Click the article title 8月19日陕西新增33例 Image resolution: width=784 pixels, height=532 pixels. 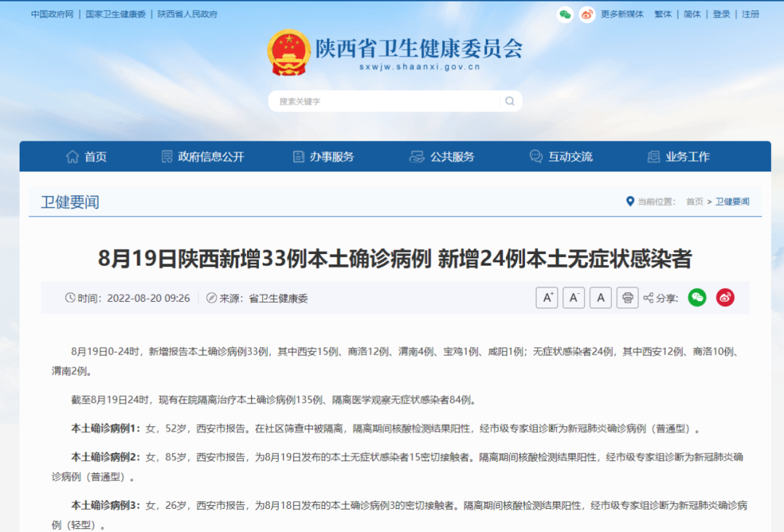click(x=395, y=258)
